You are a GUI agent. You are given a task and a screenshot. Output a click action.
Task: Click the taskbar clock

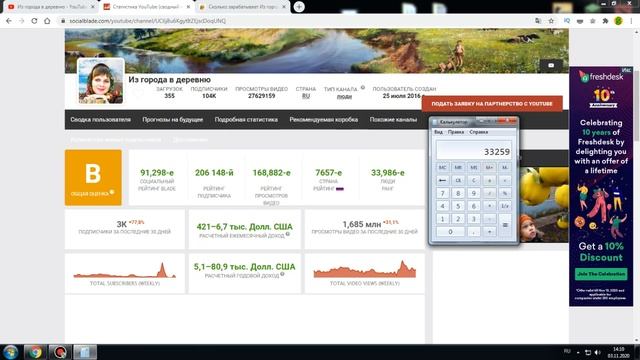pos(618,352)
